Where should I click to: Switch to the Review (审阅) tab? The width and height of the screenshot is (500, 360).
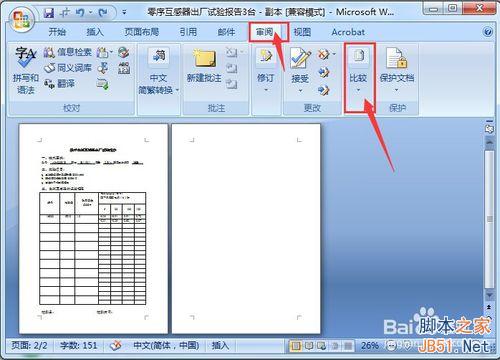tap(264, 32)
